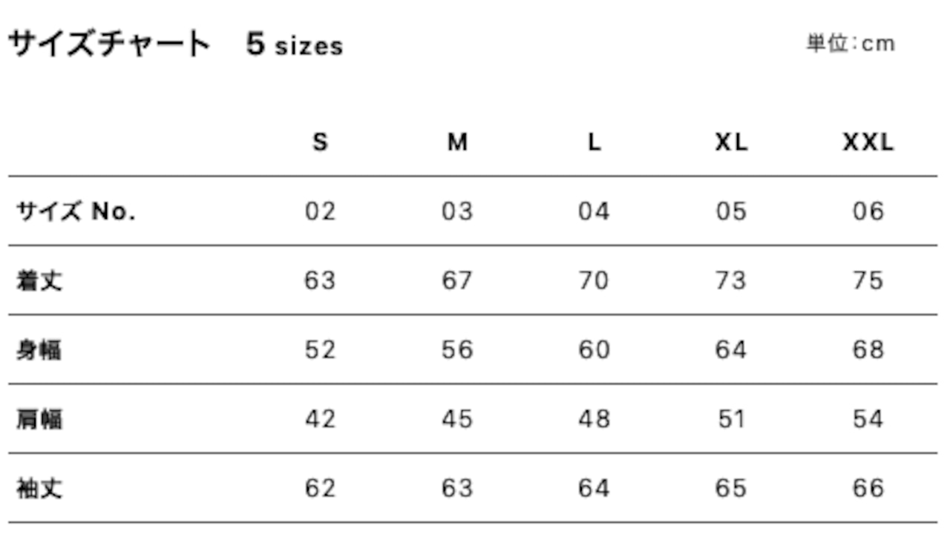
Task: Click the 単位:cm unit label
Action: pos(851,44)
